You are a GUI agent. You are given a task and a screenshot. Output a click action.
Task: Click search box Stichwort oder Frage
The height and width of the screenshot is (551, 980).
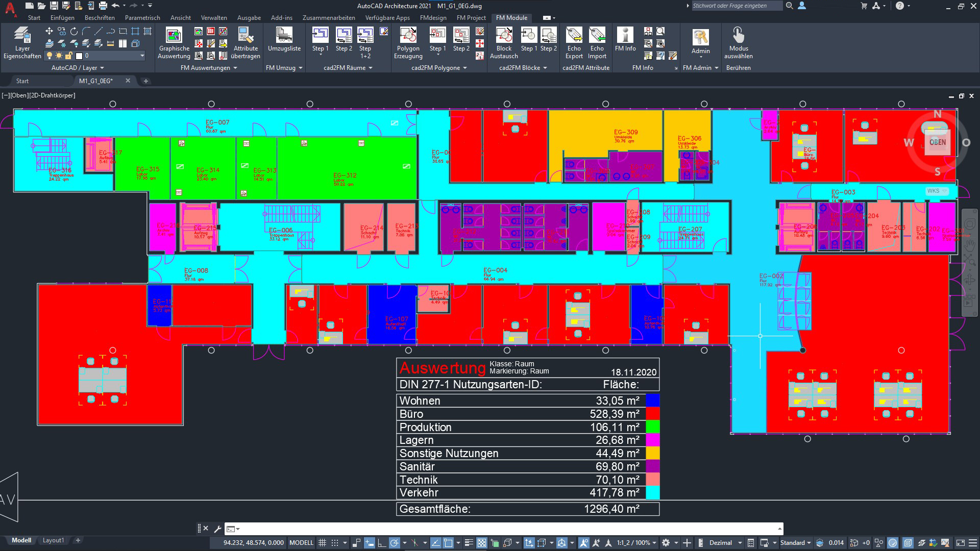click(x=736, y=6)
